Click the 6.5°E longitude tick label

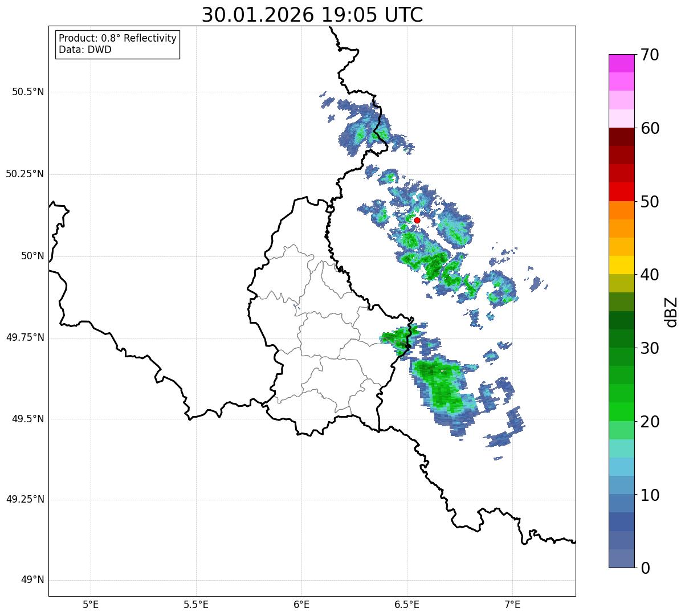tap(407, 605)
